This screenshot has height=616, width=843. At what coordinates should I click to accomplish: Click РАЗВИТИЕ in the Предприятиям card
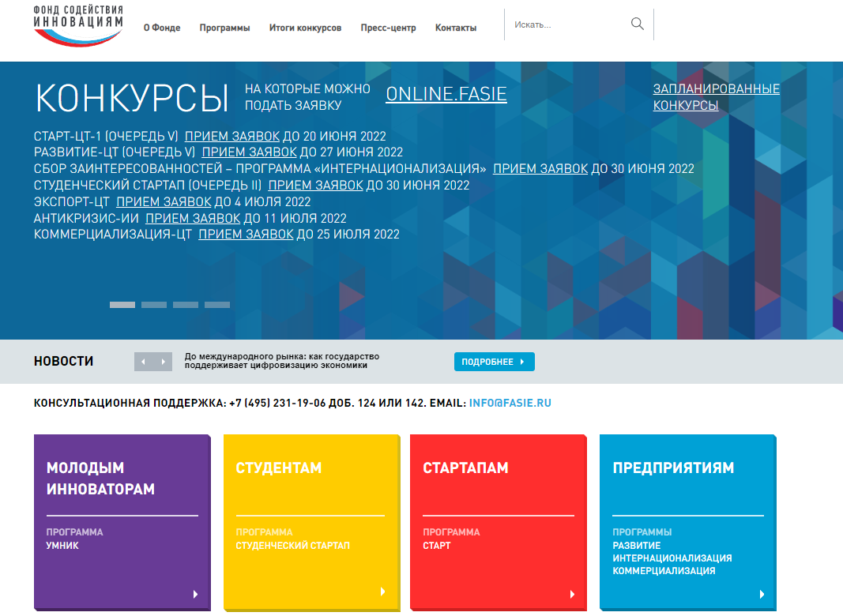point(637,546)
